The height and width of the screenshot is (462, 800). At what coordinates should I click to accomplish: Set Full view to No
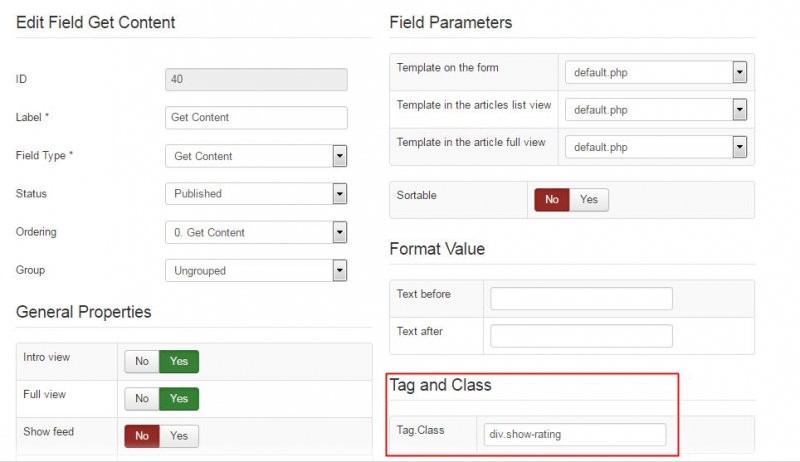point(142,399)
